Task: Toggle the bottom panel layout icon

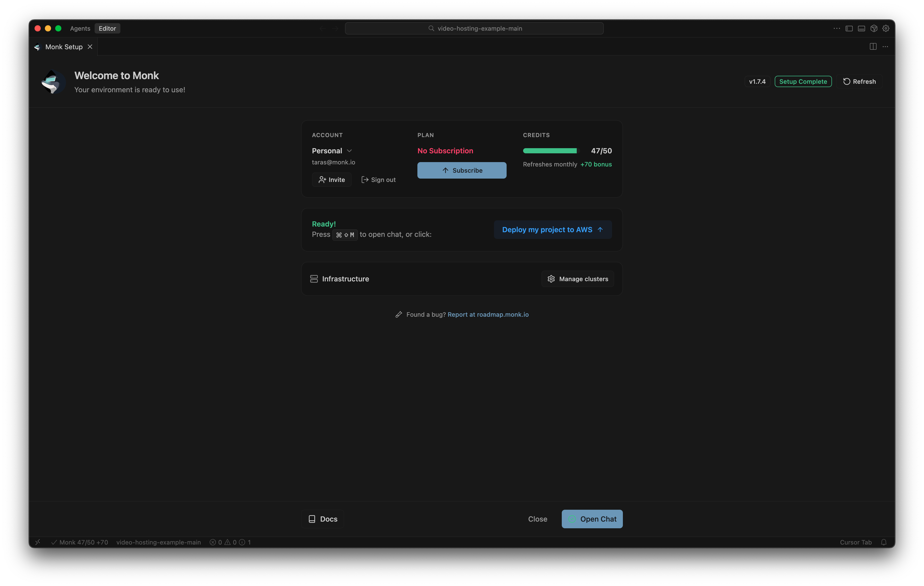Action: (x=861, y=28)
